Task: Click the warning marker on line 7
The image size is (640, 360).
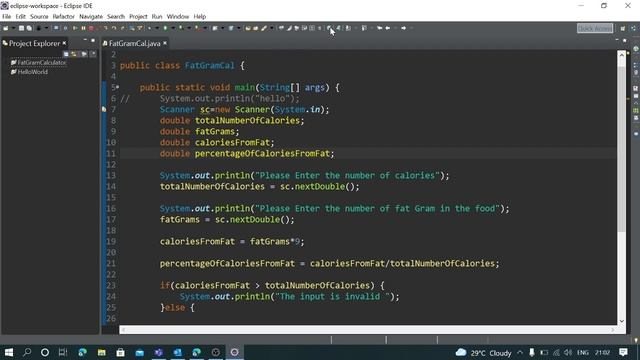Action: (x=104, y=109)
